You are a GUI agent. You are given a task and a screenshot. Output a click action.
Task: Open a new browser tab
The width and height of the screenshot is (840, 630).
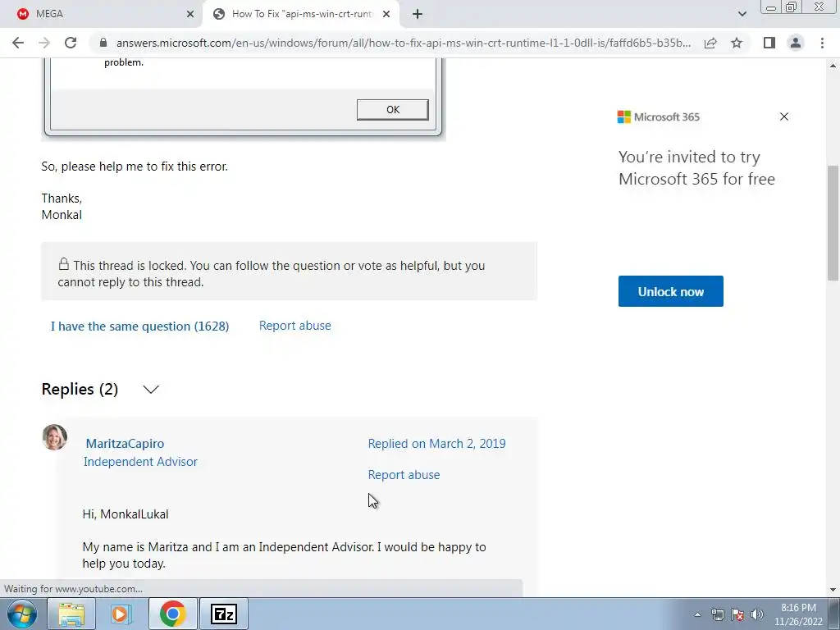[418, 15]
